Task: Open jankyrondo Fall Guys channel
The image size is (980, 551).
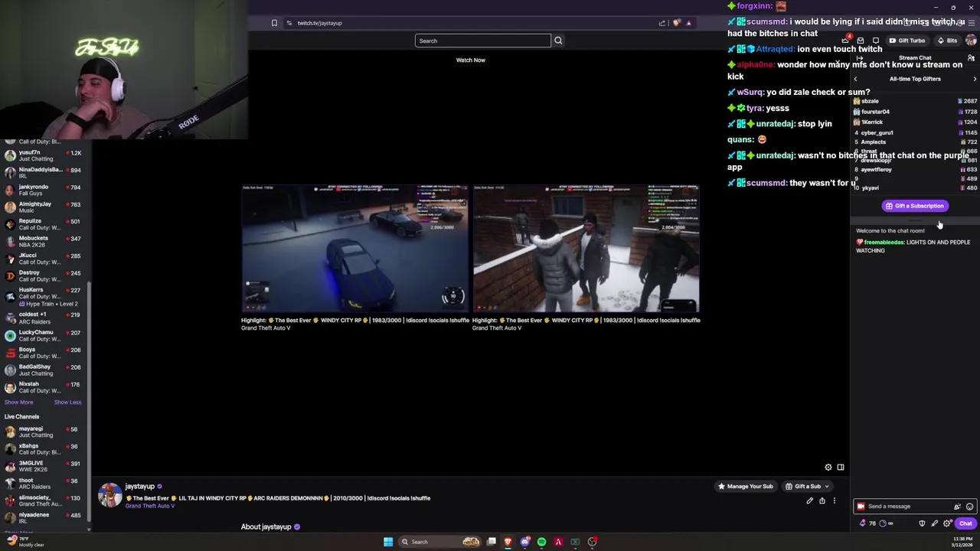Action: tap(44, 190)
